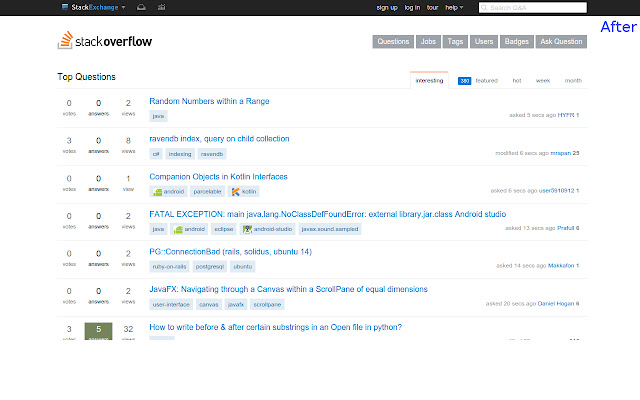Open the inbox icon in top bar

pos(141,7)
